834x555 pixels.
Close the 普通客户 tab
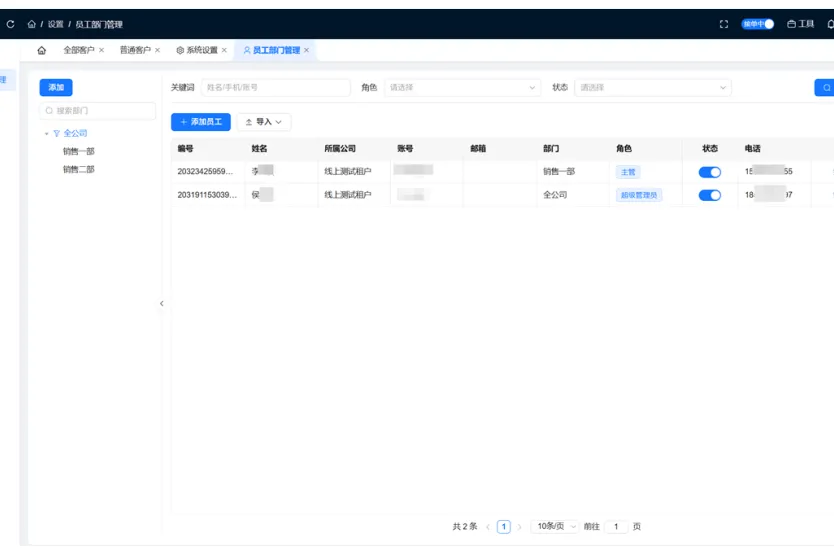point(157,50)
